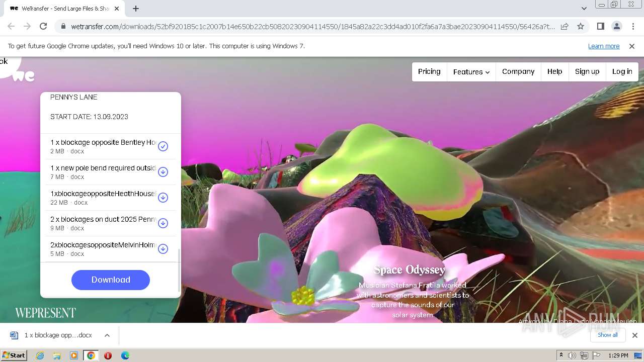Click the file list scrollbar
The image size is (644, 362).
[x=179, y=270]
